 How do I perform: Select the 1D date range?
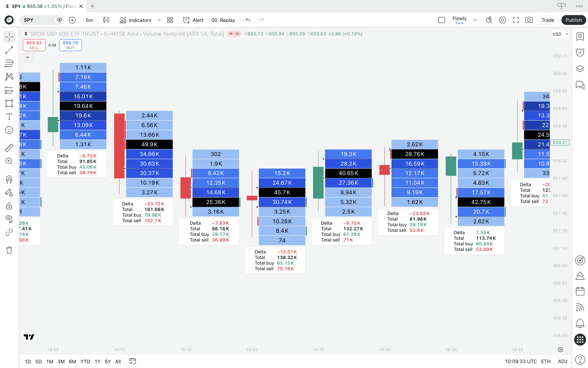click(x=28, y=361)
